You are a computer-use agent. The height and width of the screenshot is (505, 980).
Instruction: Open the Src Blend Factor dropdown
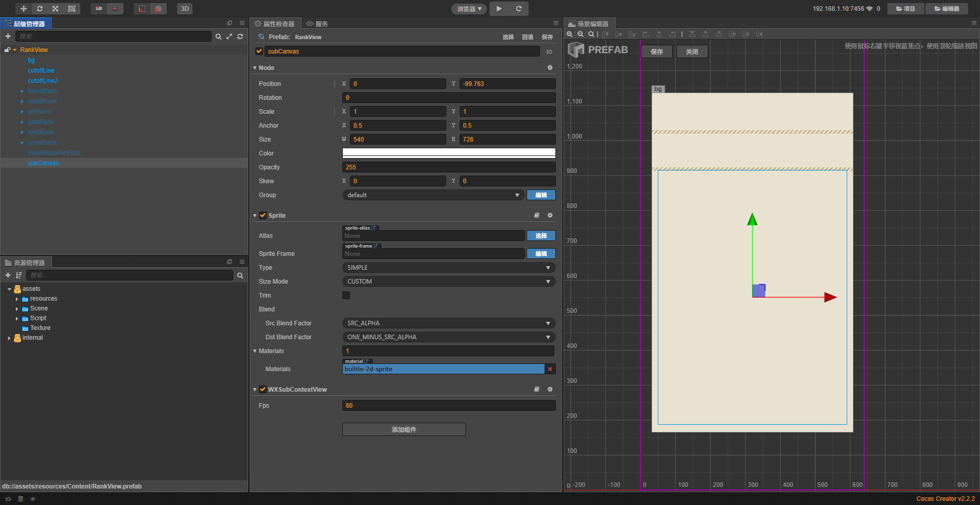[x=448, y=323]
